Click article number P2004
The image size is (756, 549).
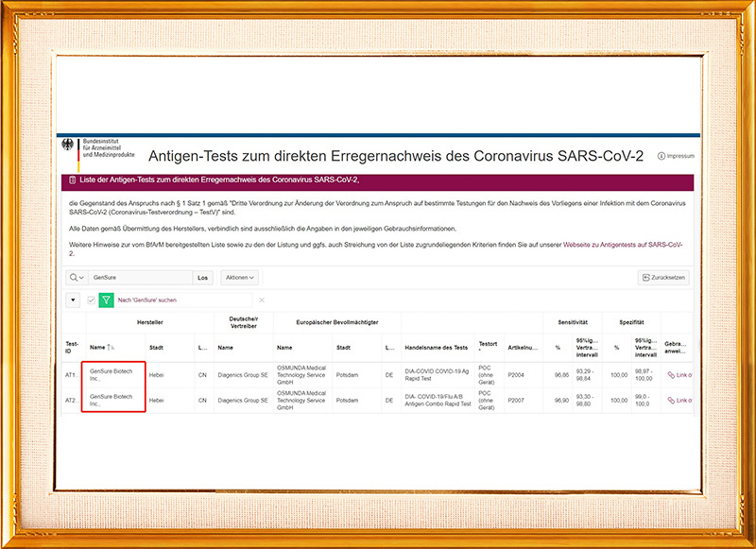coord(516,375)
